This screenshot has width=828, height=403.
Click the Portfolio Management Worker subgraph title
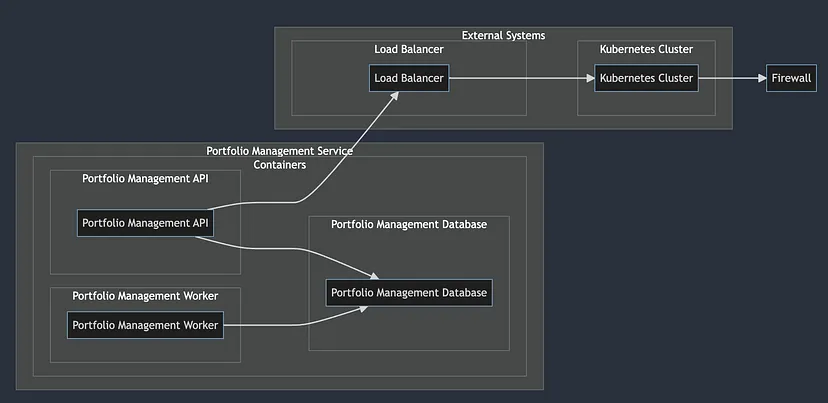click(x=145, y=296)
